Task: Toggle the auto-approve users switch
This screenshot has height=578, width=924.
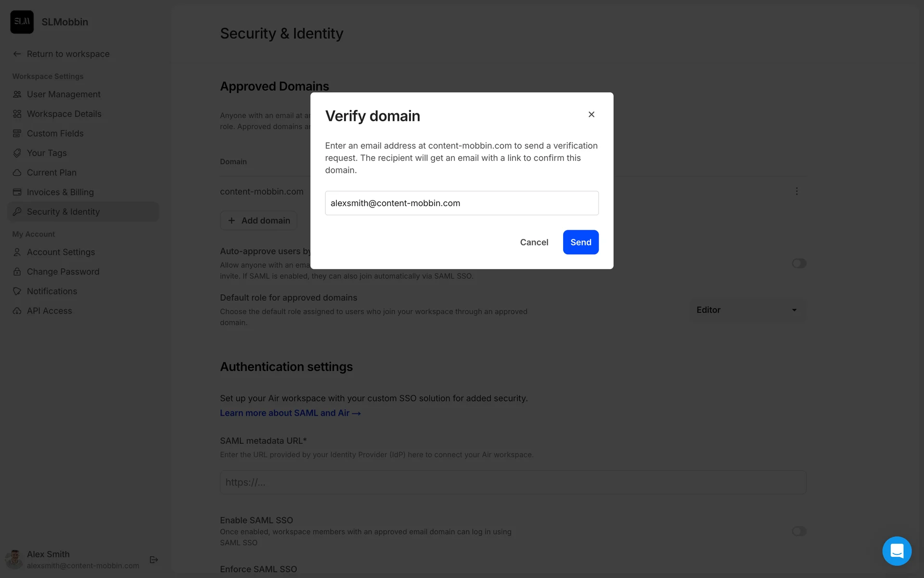Action: coord(799,263)
